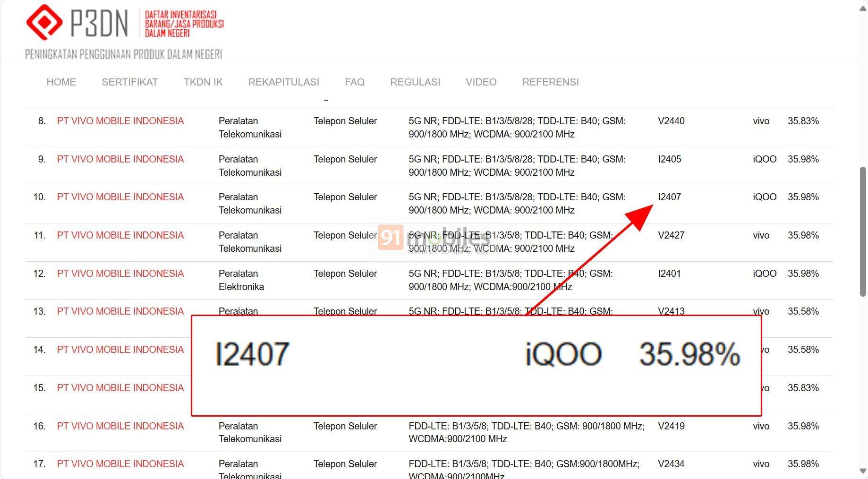The height and width of the screenshot is (479, 868).
Task: Select REKAPITULASI in the navigation bar
Action: click(x=284, y=82)
